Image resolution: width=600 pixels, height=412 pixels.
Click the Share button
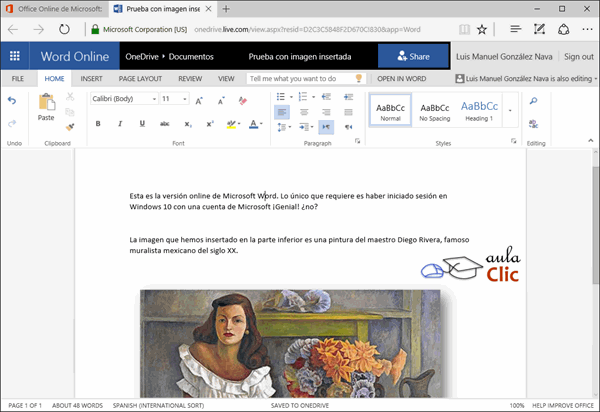point(413,56)
